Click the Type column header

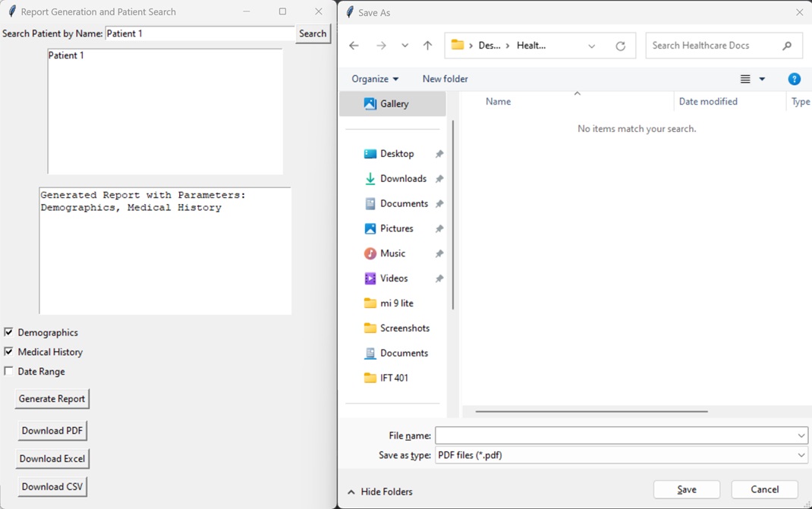[x=800, y=102]
